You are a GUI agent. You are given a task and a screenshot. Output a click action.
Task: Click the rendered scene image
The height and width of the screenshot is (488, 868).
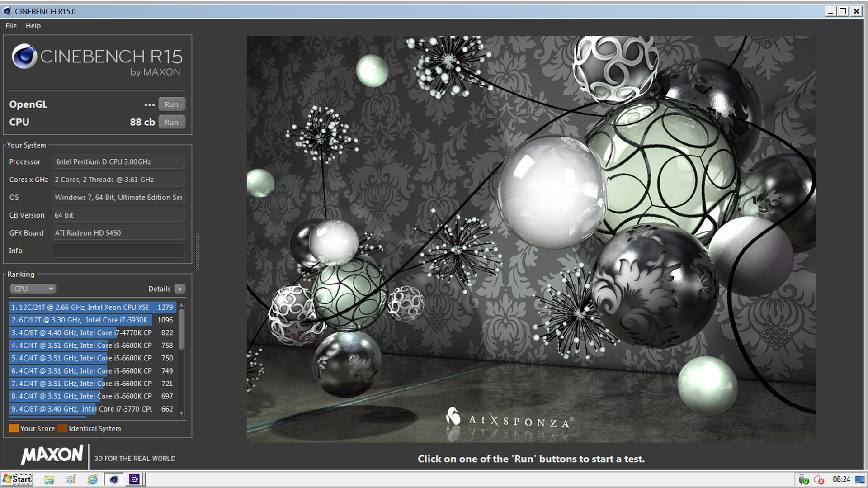click(531, 239)
